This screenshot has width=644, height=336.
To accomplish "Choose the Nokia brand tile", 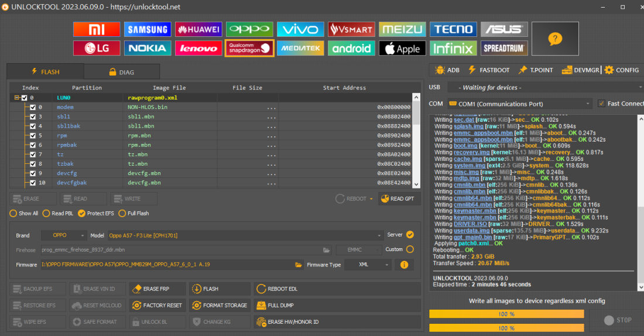I will coord(148,48).
